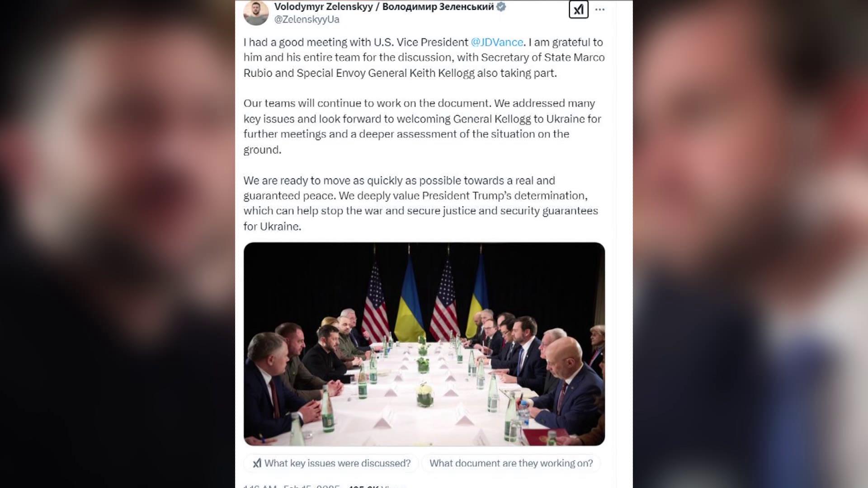
Task: Open the 'Volodymyr Zelenskyy' display name link
Action: coord(323,7)
